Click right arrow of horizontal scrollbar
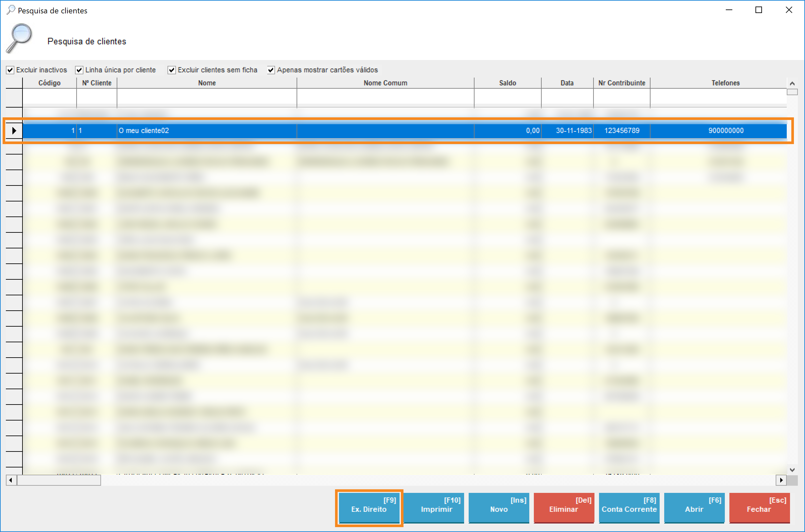Image resolution: width=805 pixels, height=532 pixels. (781, 480)
